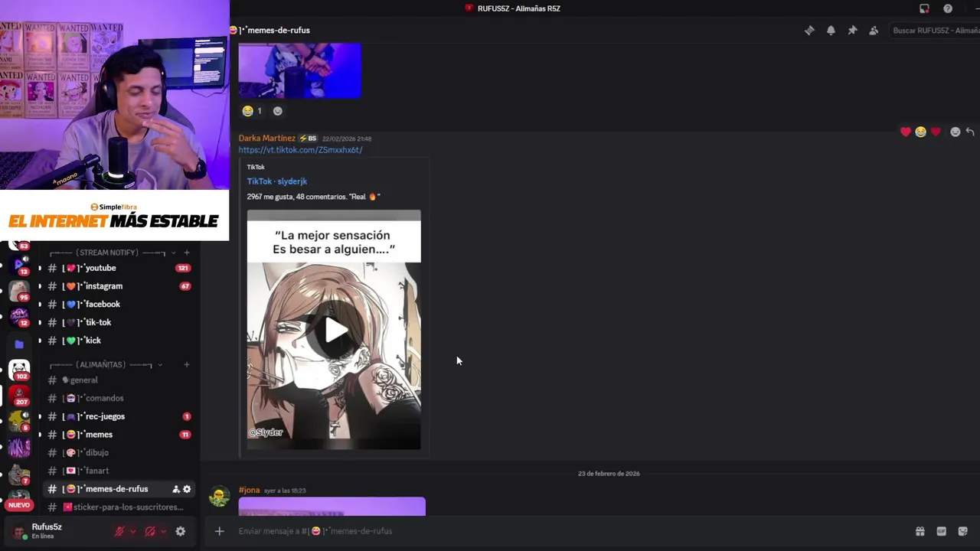Open microphone input options dropdown arrow
This screenshot has height=551, width=980.
[x=132, y=531]
